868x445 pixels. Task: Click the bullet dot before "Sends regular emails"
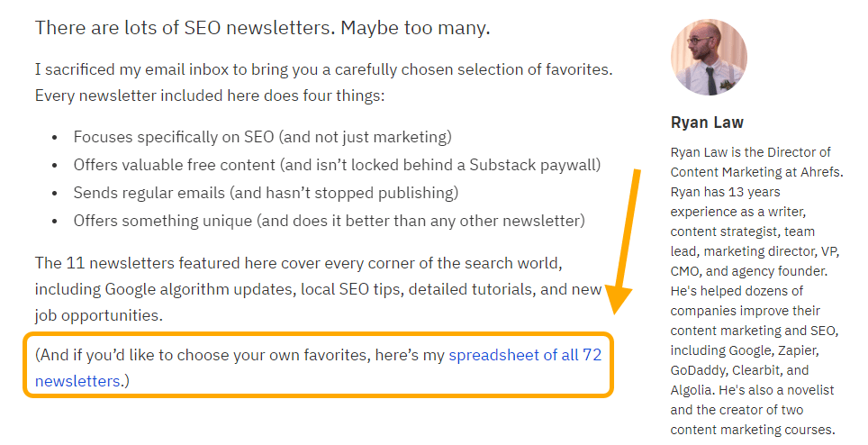54,193
